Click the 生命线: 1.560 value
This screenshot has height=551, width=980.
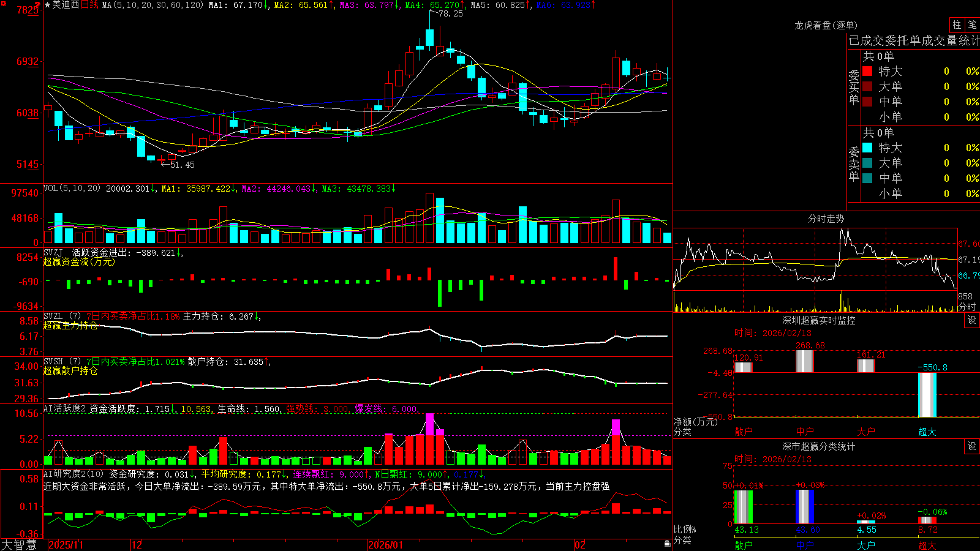pyautogui.click(x=249, y=408)
